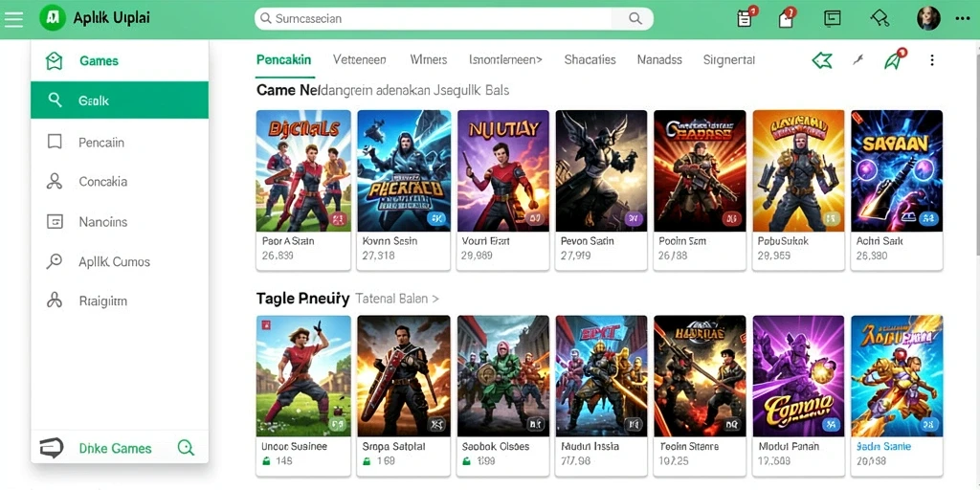The image size is (980, 490).
Task: Open the hamburger menu icon
Action: click(13, 18)
